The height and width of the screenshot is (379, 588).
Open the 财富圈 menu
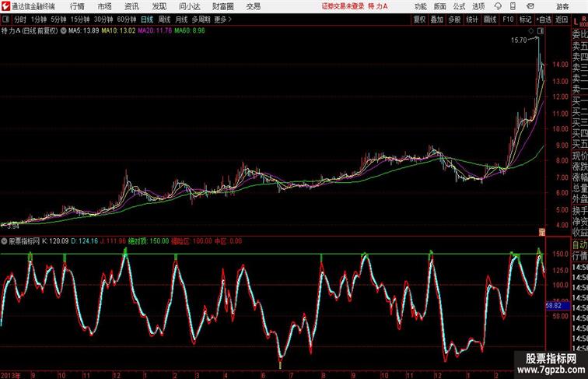click(223, 6)
